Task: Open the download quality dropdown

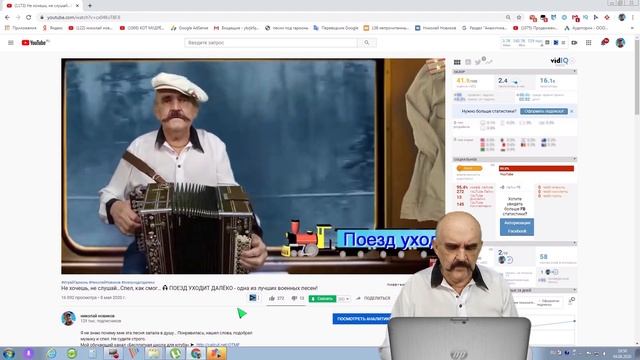Action: [344, 299]
